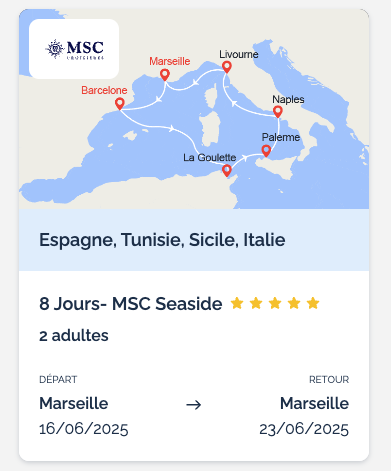Screen dimensions: 391x471
Task: Click the Marseille departure port name
Action: [x=74, y=403]
